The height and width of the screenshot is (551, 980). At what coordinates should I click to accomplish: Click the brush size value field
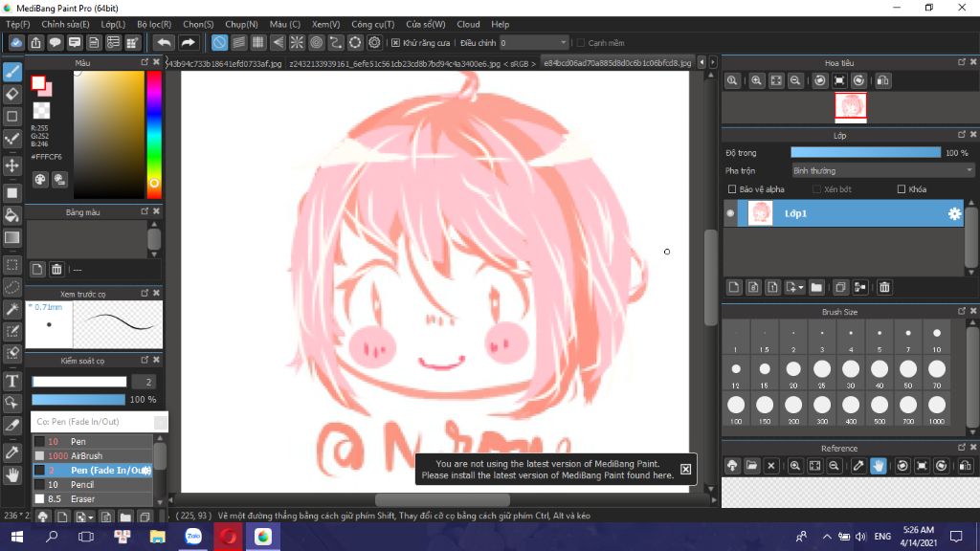(144, 382)
